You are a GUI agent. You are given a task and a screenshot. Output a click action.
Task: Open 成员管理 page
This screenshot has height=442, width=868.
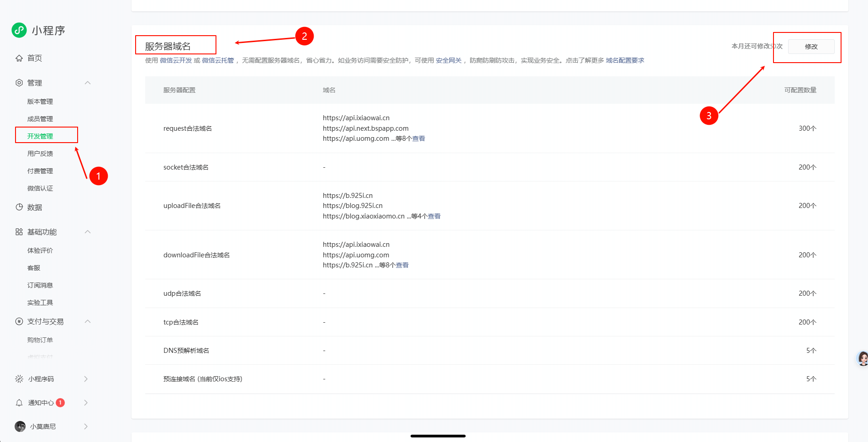point(40,119)
